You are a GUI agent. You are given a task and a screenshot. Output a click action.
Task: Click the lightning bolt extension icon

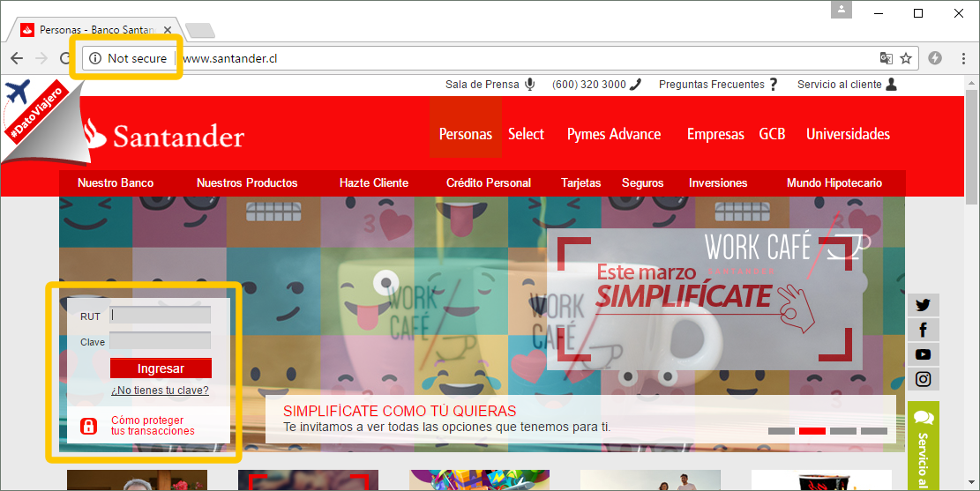(935, 58)
